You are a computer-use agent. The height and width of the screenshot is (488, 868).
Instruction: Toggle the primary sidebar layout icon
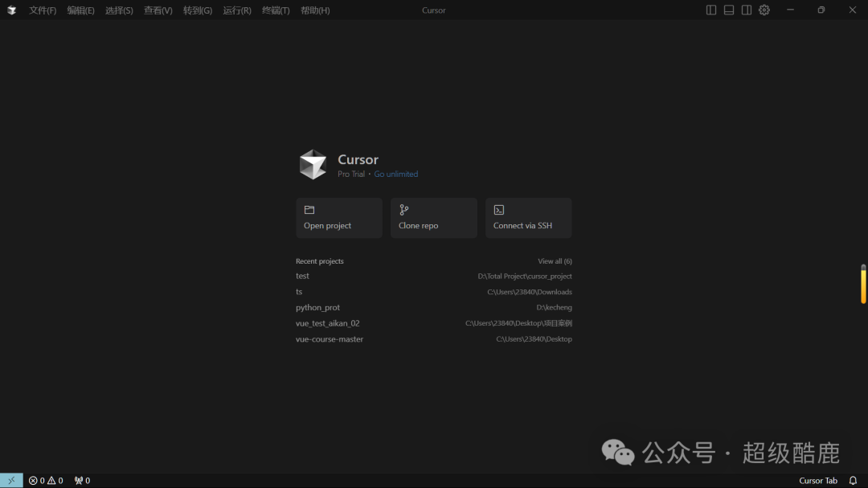click(711, 10)
